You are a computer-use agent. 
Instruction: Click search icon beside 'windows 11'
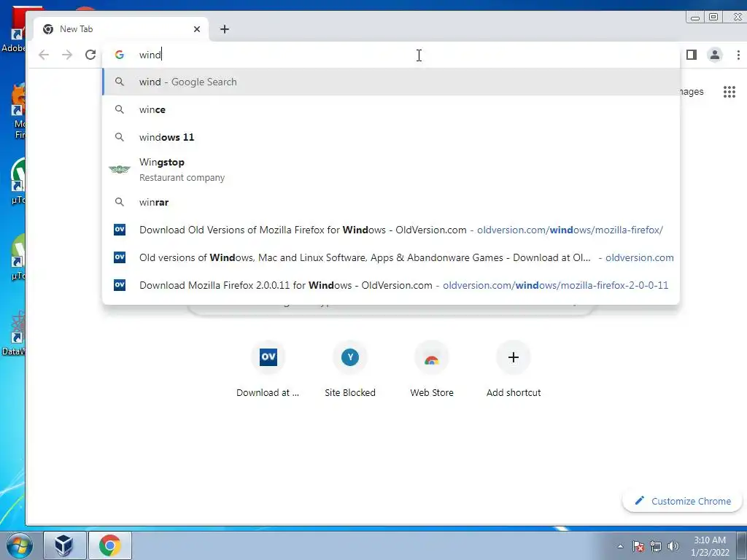pyautogui.click(x=120, y=137)
